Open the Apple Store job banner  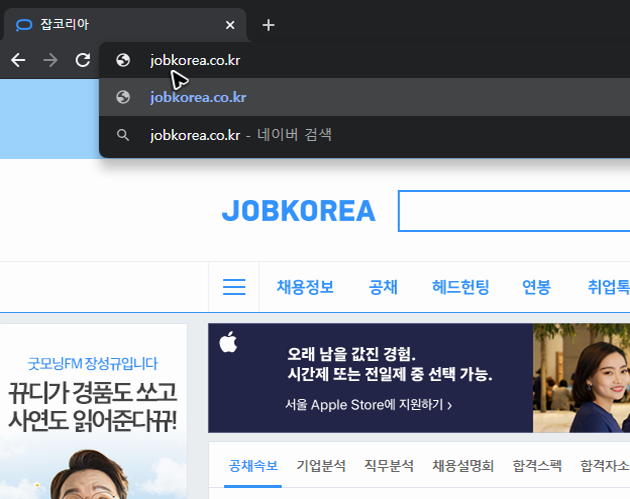[419, 378]
